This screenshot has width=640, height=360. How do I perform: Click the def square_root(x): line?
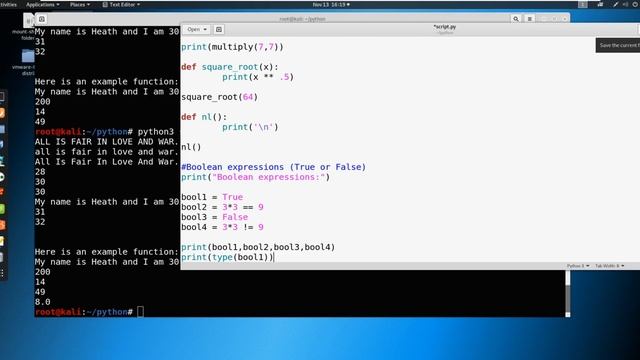(x=230, y=67)
